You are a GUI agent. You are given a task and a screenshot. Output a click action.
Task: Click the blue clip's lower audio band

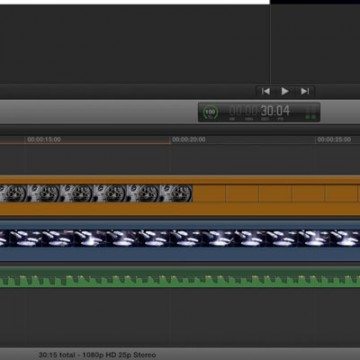(x=180, y=254)
